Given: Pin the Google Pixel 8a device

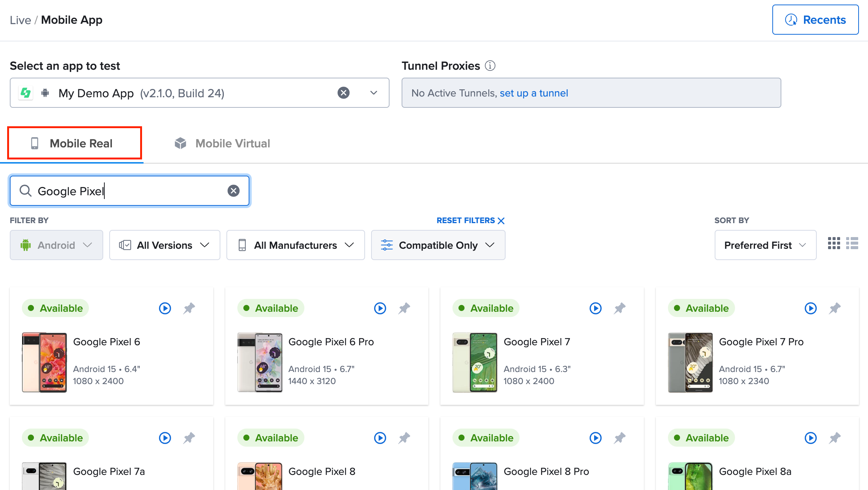Looking at the screenshot, I should (835, 438).
